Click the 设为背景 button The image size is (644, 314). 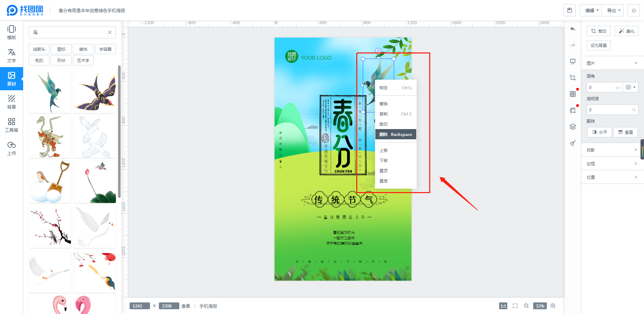599,45
